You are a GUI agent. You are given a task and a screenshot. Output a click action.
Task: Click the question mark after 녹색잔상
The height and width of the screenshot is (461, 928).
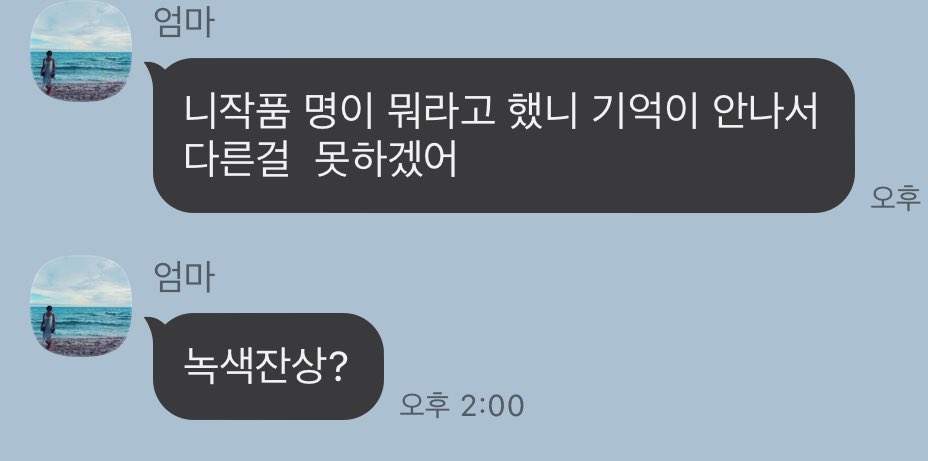tap(336, 369)
